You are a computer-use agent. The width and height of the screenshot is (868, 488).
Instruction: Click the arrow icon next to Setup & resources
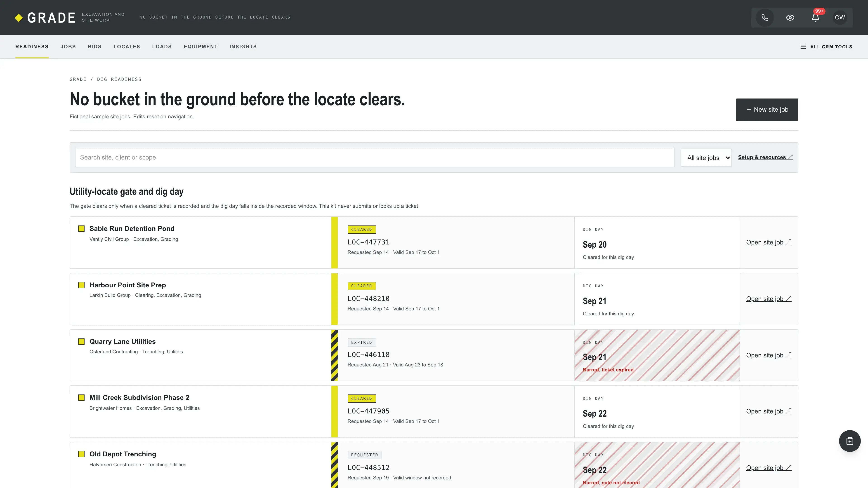pos(790,157)
